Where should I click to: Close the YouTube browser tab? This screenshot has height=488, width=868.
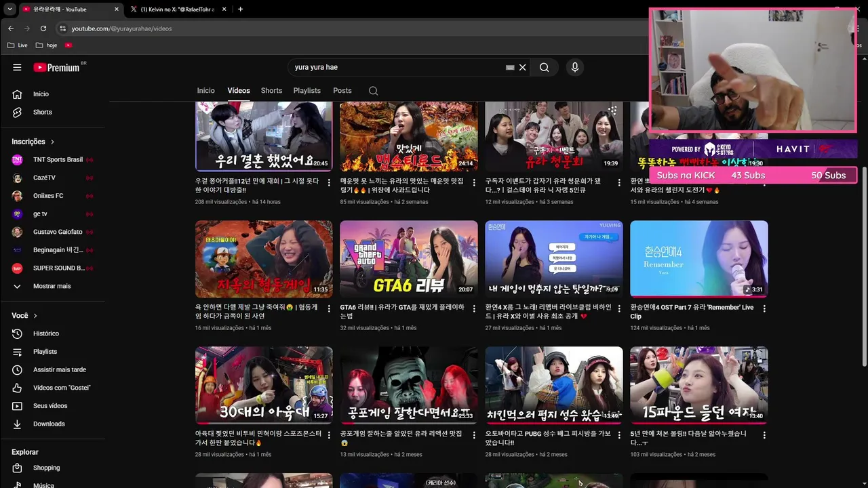coord(117,9)
